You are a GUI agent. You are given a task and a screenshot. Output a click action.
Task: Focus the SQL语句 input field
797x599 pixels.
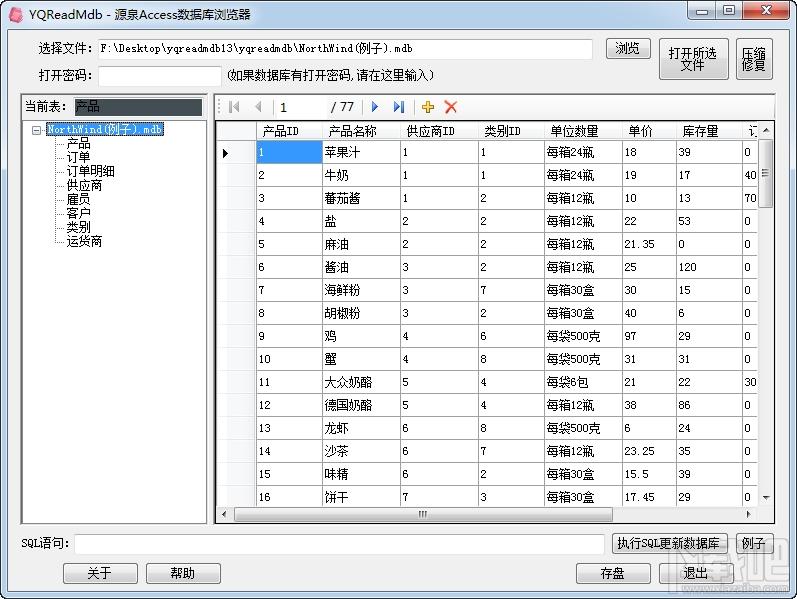coord(339,544)
